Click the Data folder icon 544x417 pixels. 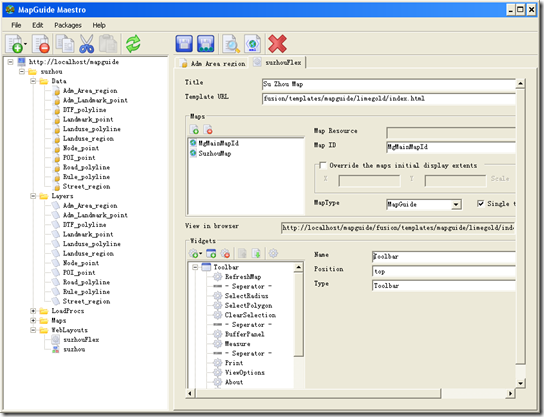pos(44,81)
